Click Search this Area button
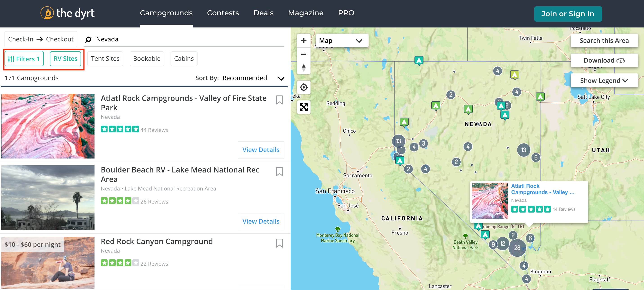The image size is (644, 290). pos(604,41)
